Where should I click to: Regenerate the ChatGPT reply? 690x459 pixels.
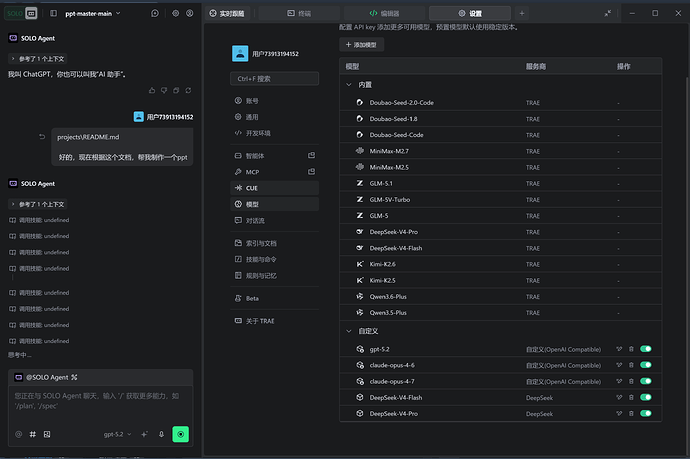[x=188, y=90]
